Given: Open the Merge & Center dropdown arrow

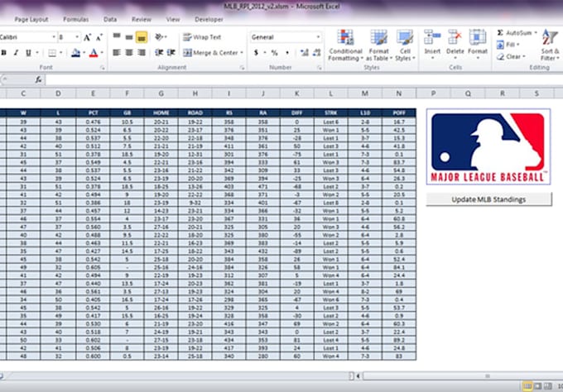Looking at the screenshot, I should [242, 53].
